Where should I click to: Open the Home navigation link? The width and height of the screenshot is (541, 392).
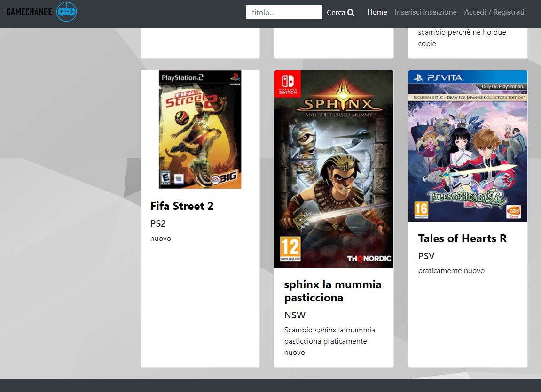pos(377,12)
